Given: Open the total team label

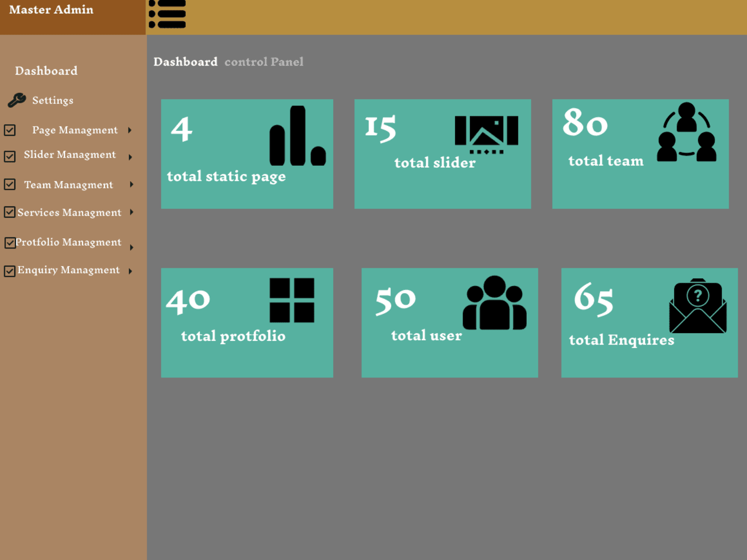Looking at the screenshot, I should [x=606, y=161].
